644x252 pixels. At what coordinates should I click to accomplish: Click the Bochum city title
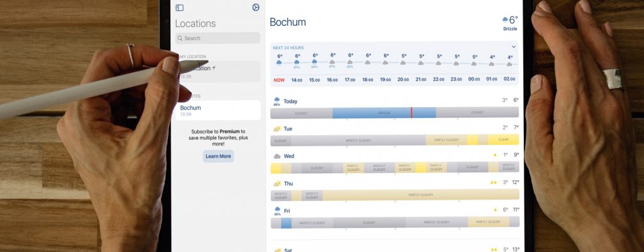point(287,22)
